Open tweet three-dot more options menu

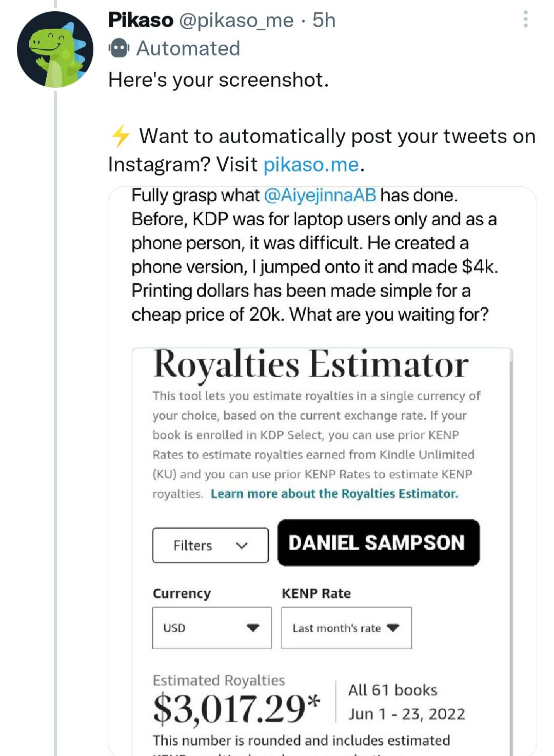pos(525,20)
